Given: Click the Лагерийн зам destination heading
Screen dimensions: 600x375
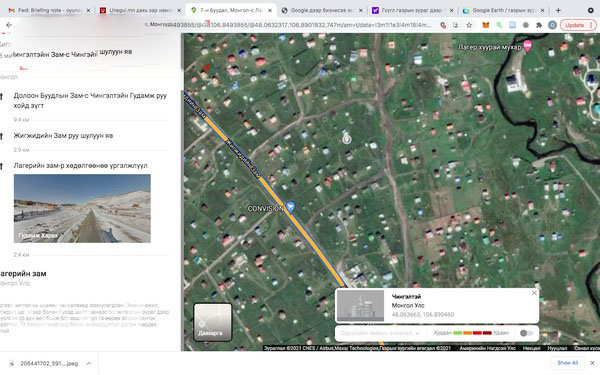Looking at the screenshot, I should click(x=23, y=274).
